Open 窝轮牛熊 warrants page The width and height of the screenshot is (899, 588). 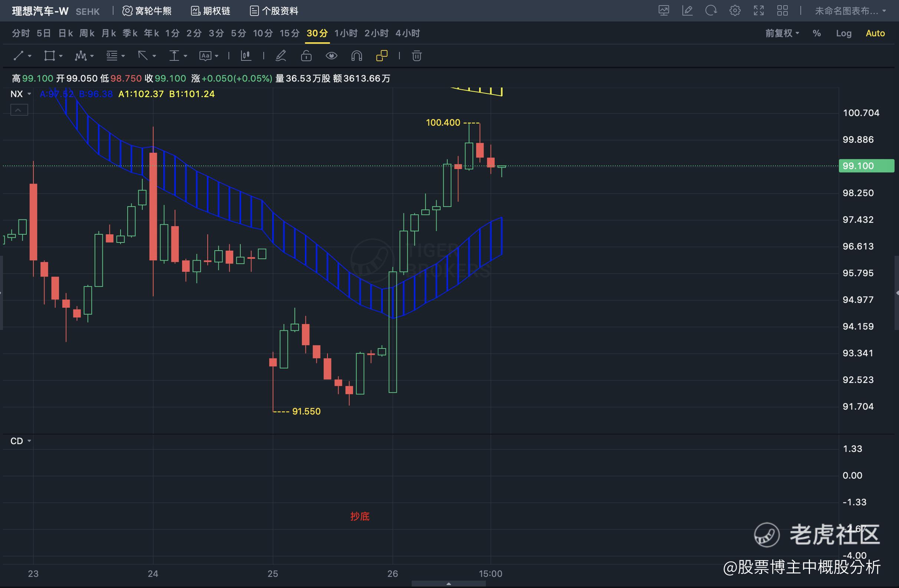[147, 11]
